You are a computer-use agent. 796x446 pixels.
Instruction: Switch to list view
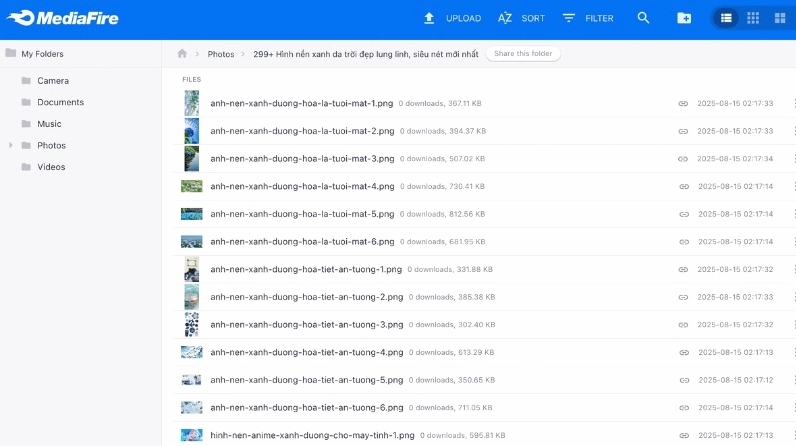coord(726,18)
